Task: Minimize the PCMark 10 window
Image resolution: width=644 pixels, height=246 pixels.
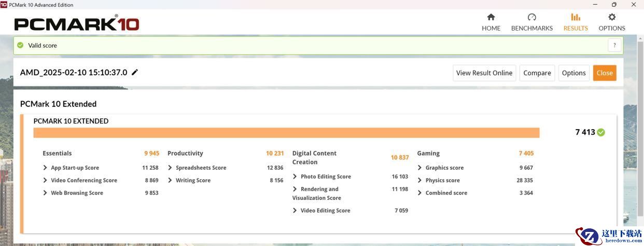Action: (x=594, y=5)
